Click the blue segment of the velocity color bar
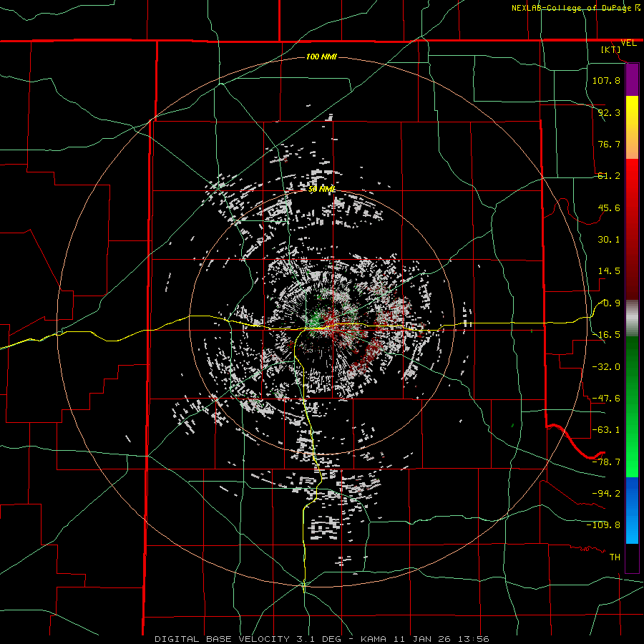 [x=632, y=510]
